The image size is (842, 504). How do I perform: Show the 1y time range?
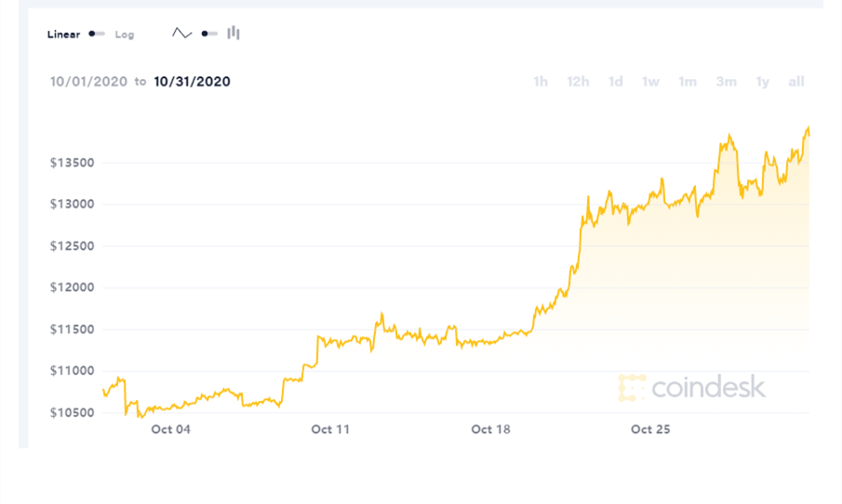(x=762, y=82)
